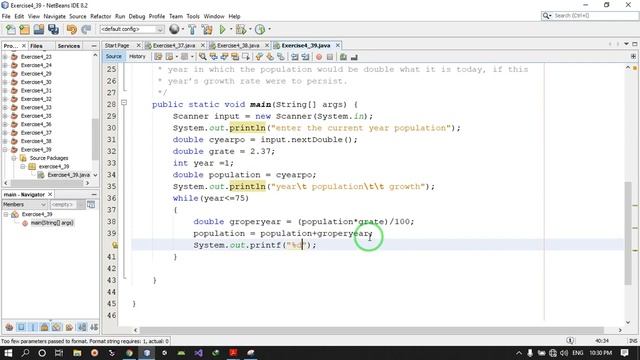Toggle Sort by Source in Navigator
Screen dimensions: 640x360
94,327
